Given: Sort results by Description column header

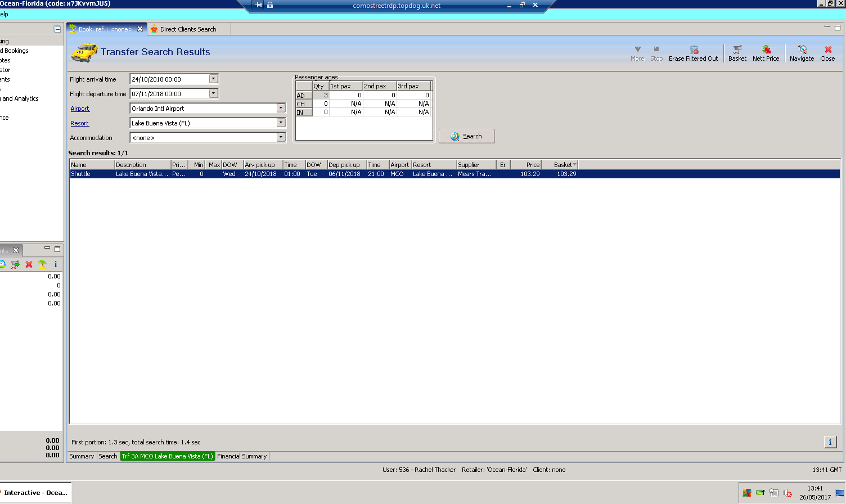Looking at the screenshot, I should click(x=143, y=165).
